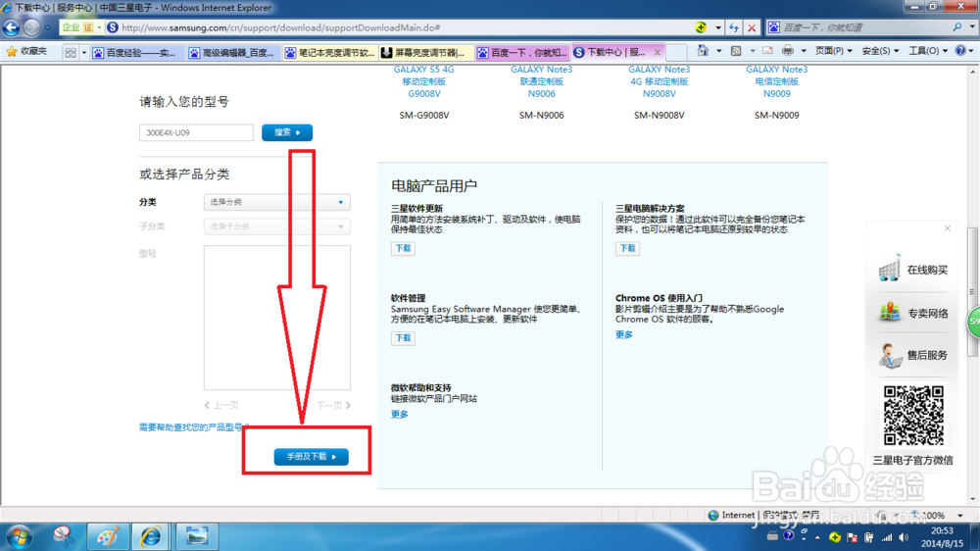Open the 收藏夹 favorites star button
The height and width of the screenshot is (551, 980).
(26, 52)
